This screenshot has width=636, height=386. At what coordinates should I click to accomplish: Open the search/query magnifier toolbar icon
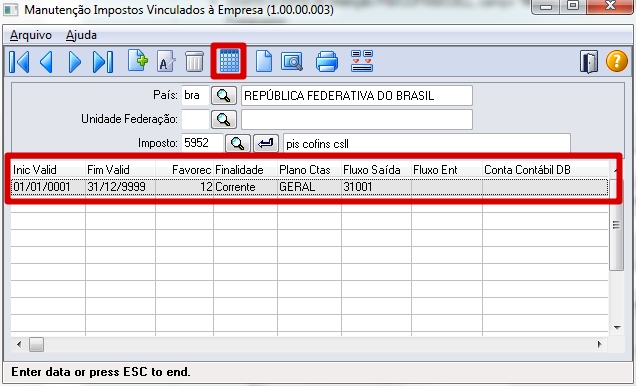click(x=292, y=62)
